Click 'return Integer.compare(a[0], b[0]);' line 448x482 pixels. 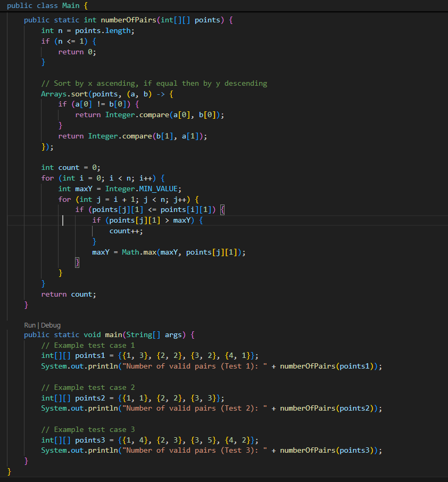150,115
